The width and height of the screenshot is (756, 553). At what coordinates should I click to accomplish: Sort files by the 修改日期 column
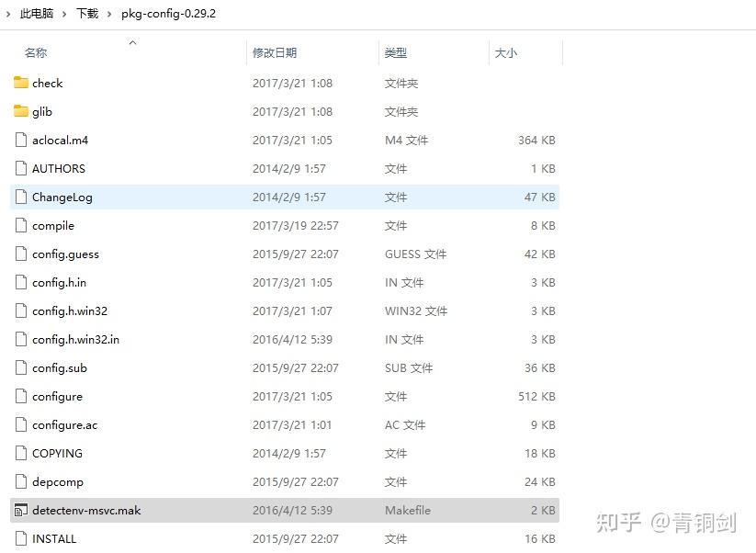coord(274,52)
